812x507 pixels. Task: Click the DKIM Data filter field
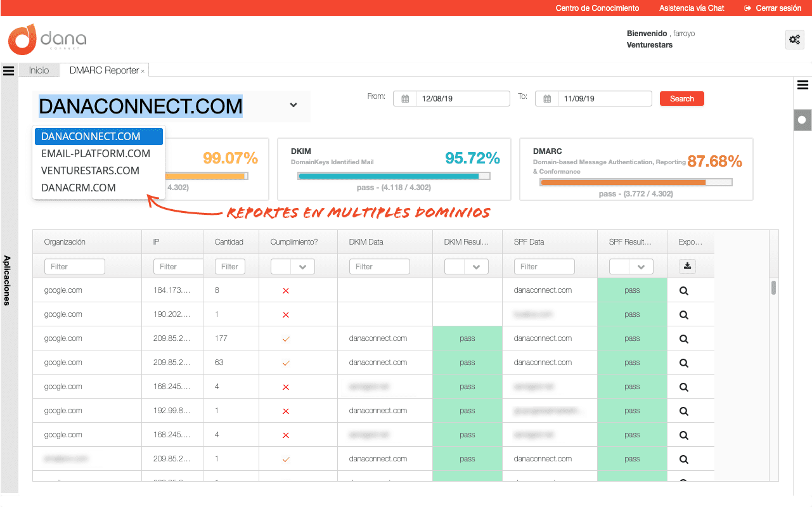(380, 267)
